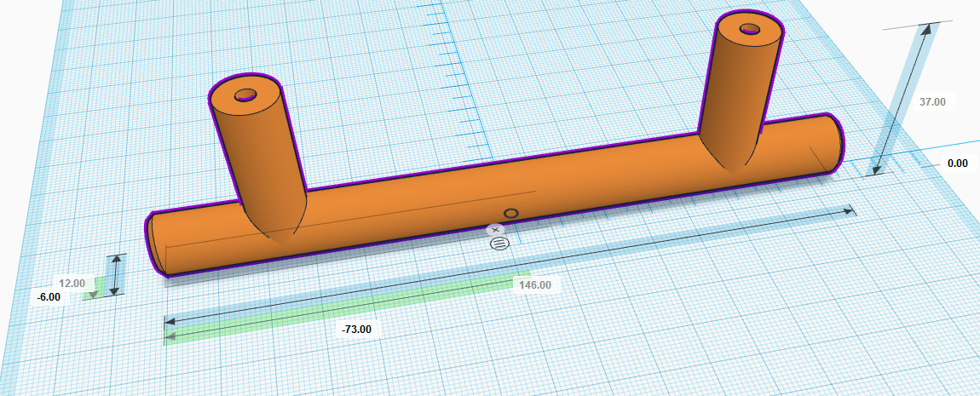Click the small circle handle on the bar
980x396 pixels.
pyautogui.click(x=511, y=213)
